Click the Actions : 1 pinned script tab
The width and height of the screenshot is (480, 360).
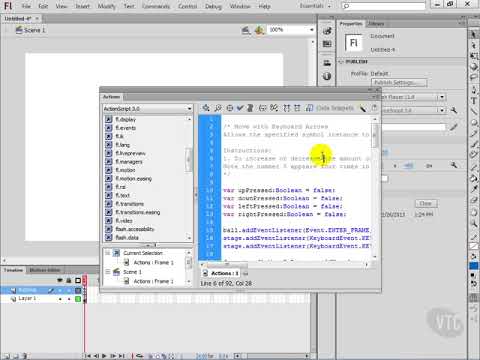[221, 273]
